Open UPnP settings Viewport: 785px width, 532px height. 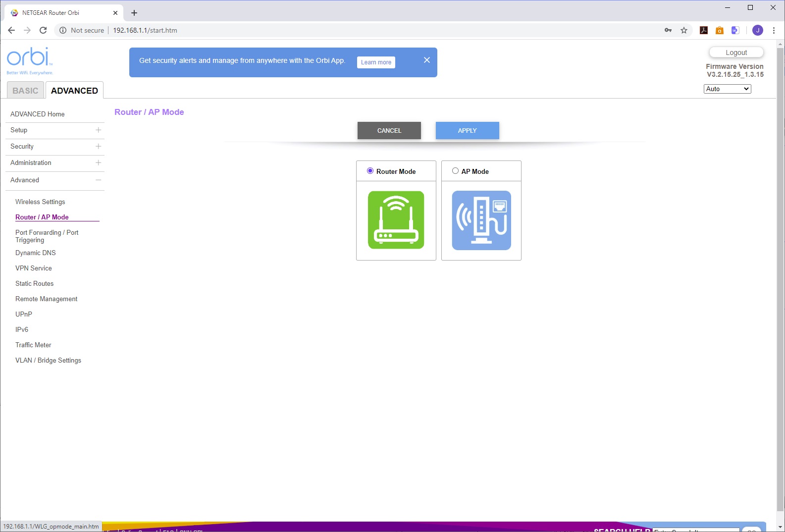point(24,314)
